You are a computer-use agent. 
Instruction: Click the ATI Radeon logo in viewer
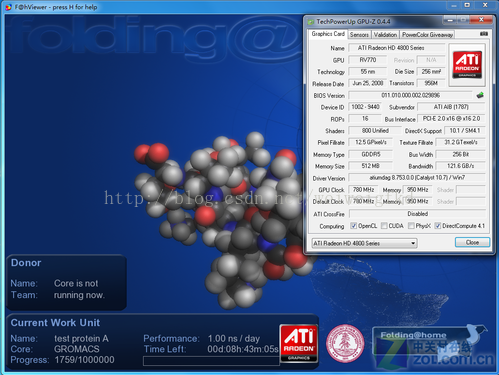click(299, 343)
